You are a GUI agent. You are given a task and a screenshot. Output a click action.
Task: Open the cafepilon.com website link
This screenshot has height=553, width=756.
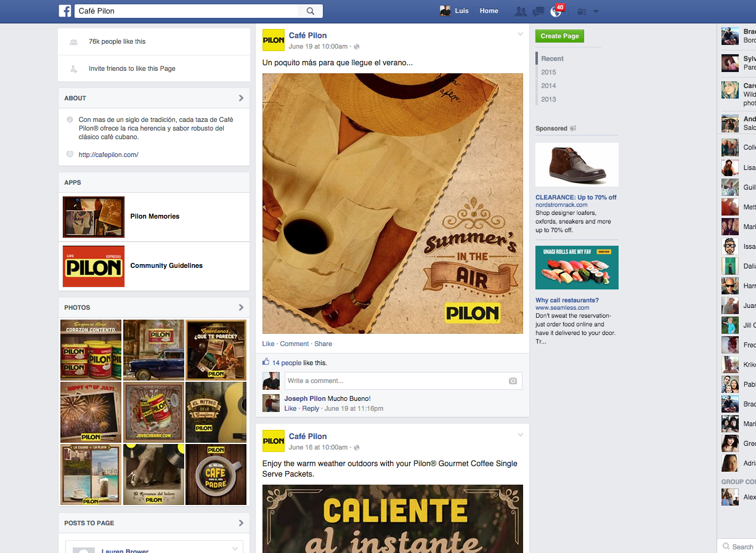pos(108,155)
